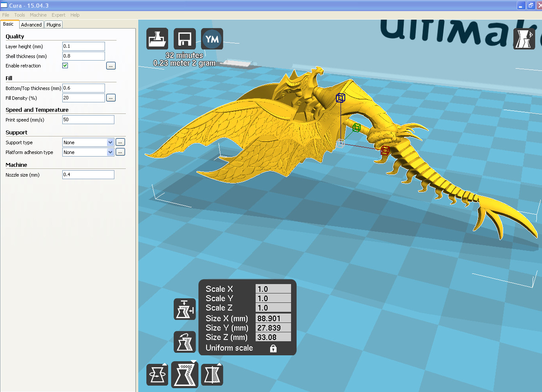Open the Expert menu

(x=58, y=15)
